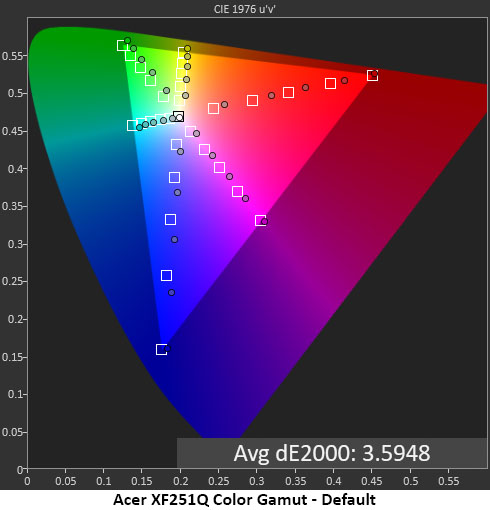Click the 0.25 label on horizontal axis
This screenshot has width=490, height=510.
tap(218, 481)
